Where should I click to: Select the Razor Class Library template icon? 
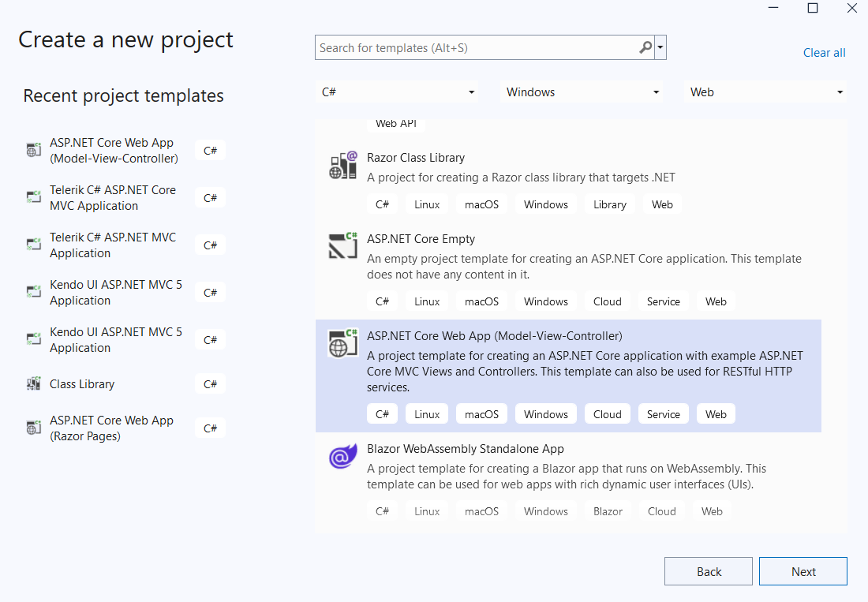point(342,165)
